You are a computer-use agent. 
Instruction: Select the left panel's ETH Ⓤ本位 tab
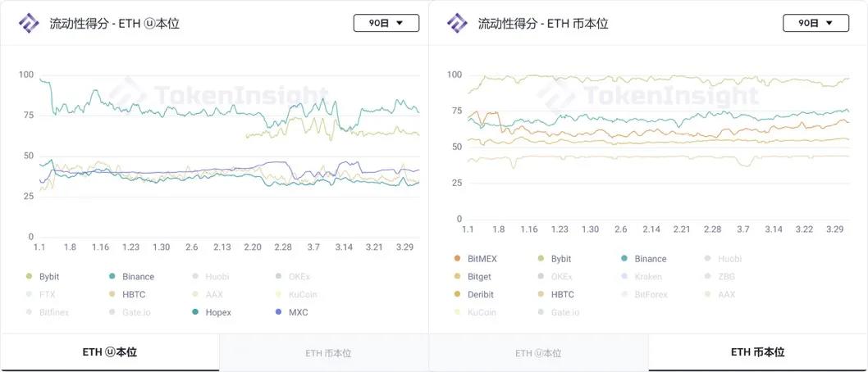click(x=109, y=352)
